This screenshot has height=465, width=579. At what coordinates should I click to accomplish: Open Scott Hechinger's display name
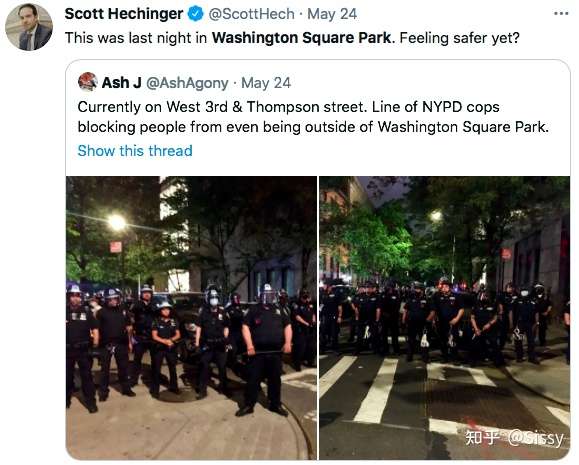tap(124, 14)
